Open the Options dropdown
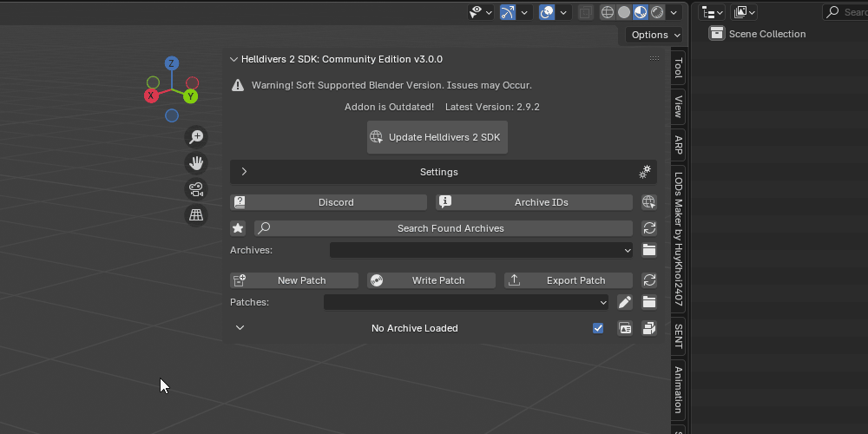The width and height of the screenshot is (868, 434). pyautogui.click(x=654, y=35)
